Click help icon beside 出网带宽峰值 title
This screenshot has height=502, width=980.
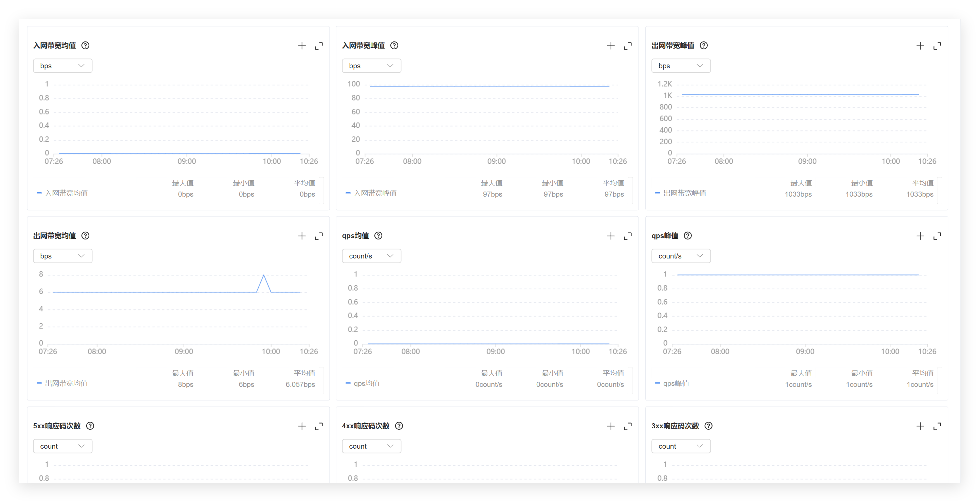pos(704,45)
